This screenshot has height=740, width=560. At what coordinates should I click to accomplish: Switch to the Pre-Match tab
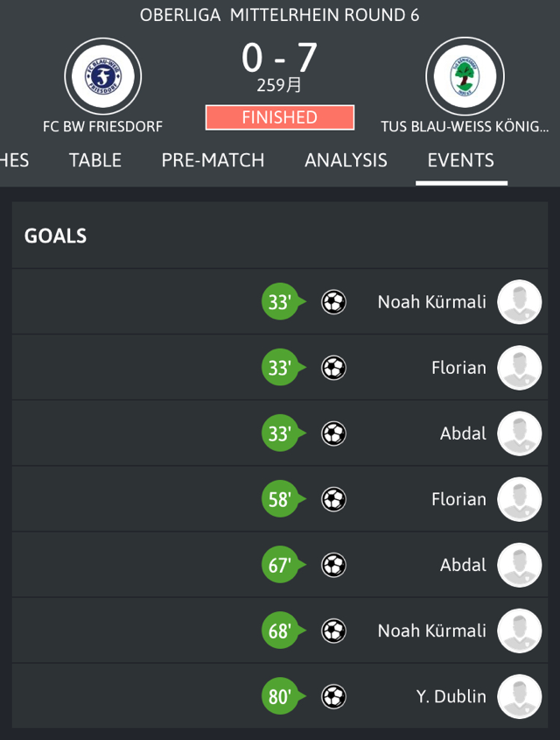[213, 160]
